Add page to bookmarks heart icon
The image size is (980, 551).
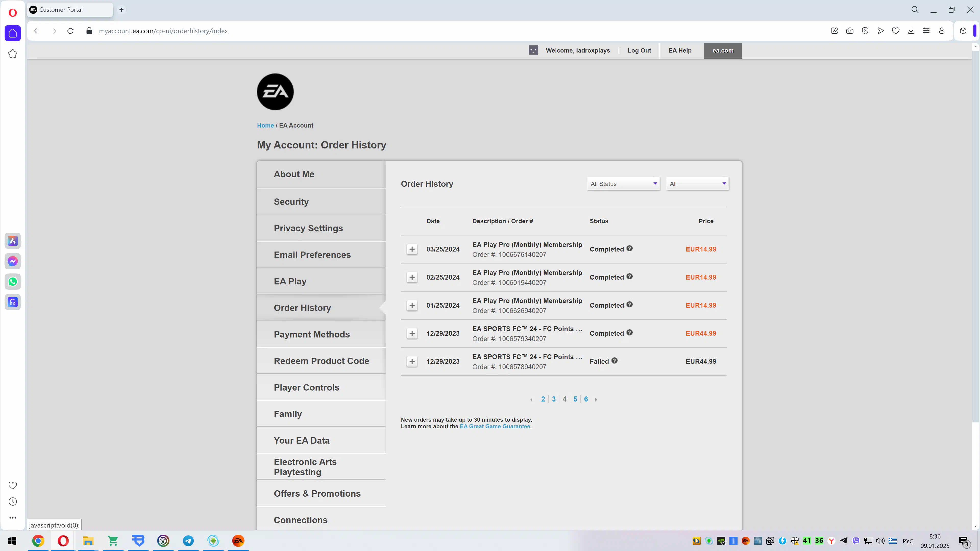click(x=896, y=31)
